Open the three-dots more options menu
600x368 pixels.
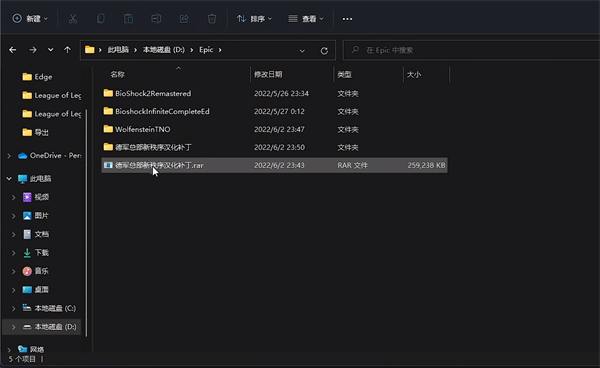click(347, 19)
